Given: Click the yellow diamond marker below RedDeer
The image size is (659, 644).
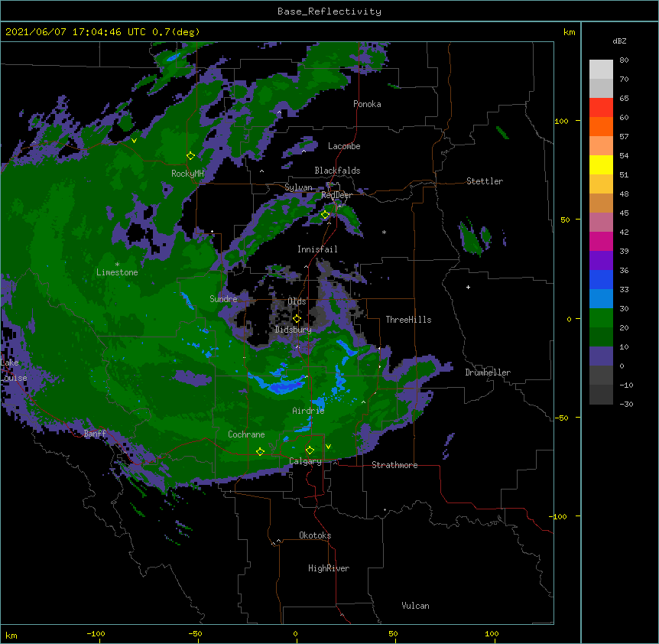Looking at the screenshot, I should click(325, 215).
